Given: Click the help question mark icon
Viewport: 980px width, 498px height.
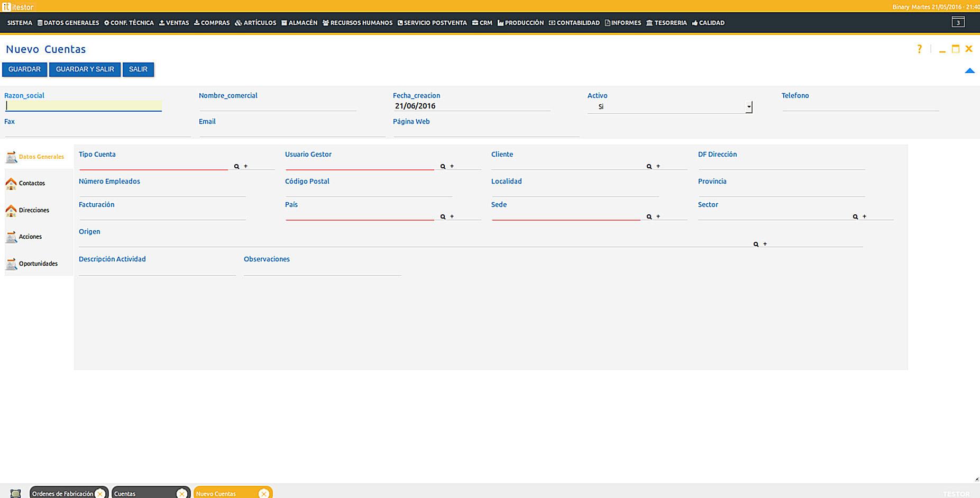Looking at the screenshot, I should click(x=919, y=49).
